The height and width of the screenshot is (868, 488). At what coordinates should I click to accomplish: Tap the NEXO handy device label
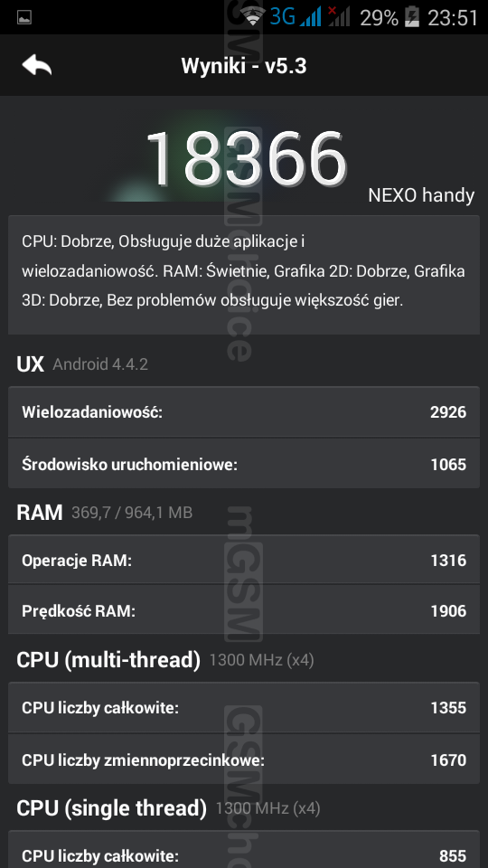tap(421, 195)
